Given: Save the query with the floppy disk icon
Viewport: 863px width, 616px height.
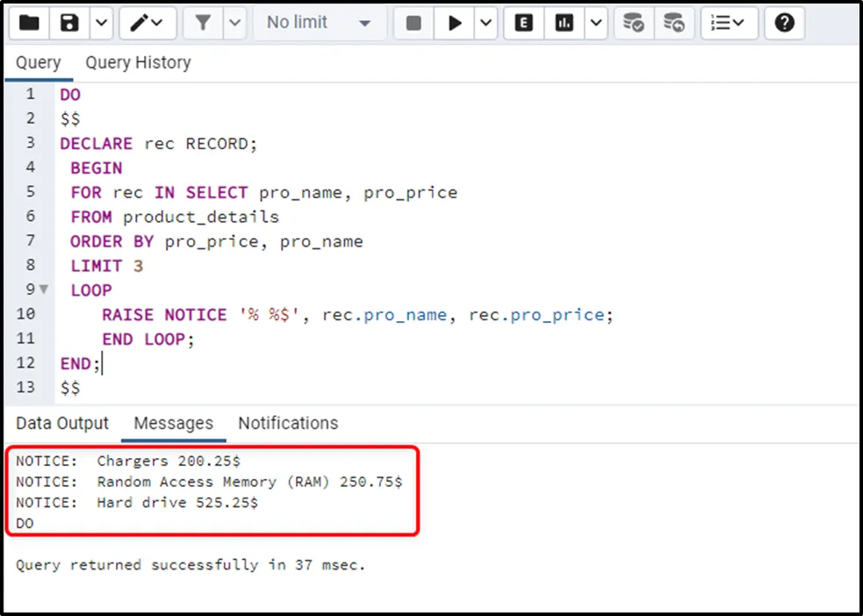Looking at the screenshot, I should coord(70,23).
